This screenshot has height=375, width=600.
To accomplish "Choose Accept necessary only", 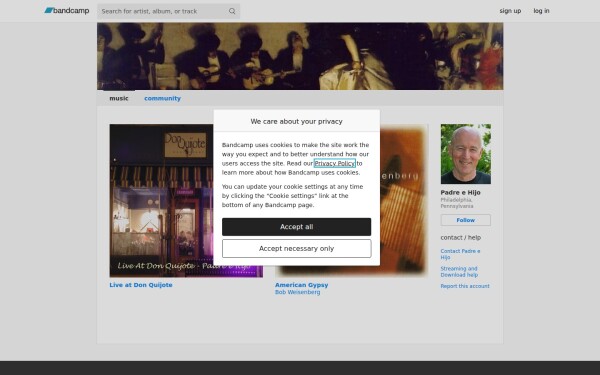I will (297, 248).
